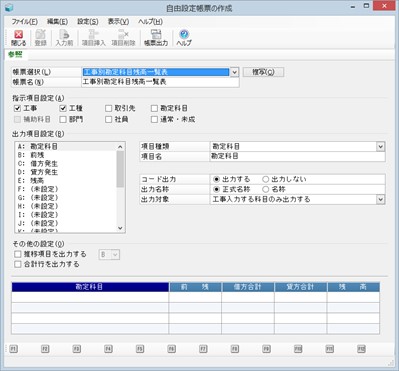Click the 登録 toolbar icon
399x371 pixels.
click(41, 38)
